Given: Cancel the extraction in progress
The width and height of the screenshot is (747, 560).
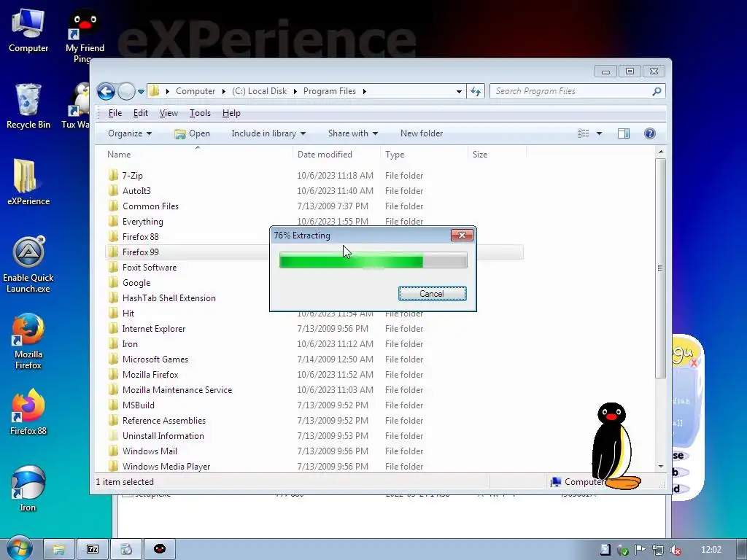Looking at the screenshot, I should [x=432, y=294].
